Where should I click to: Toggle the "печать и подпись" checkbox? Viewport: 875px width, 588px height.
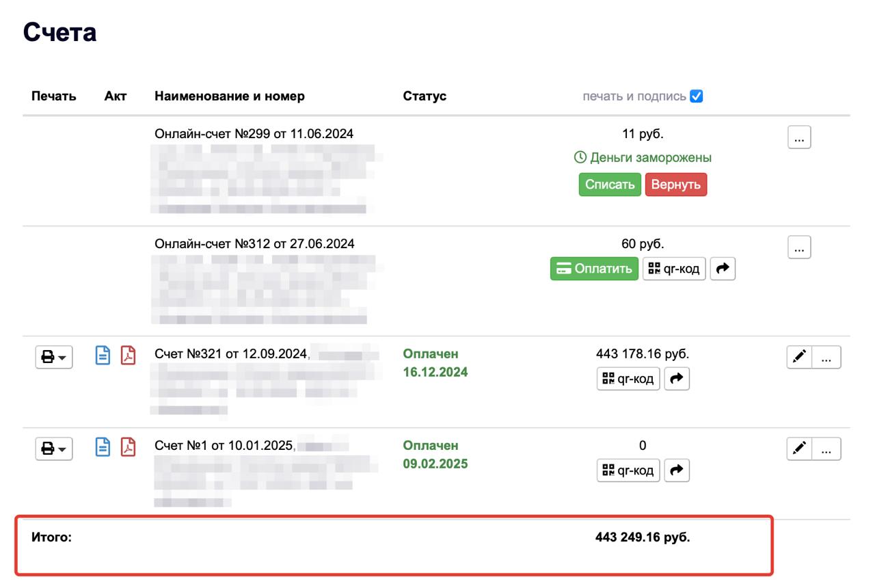(x=697, y=96)
